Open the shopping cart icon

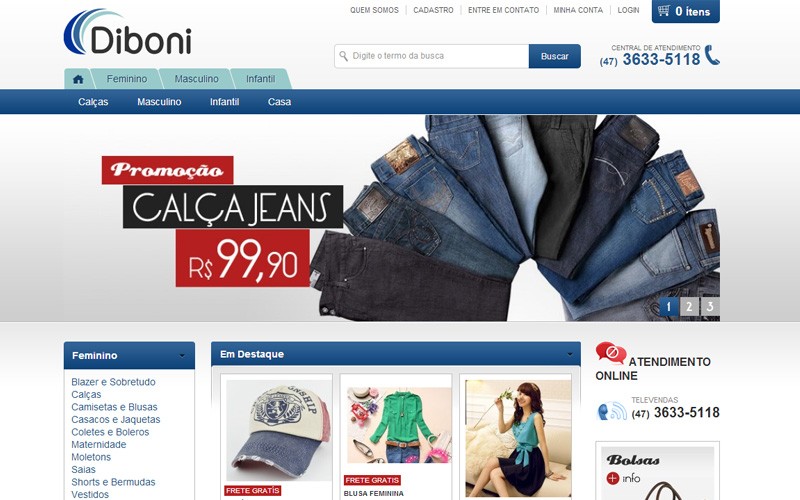(664, 11)
